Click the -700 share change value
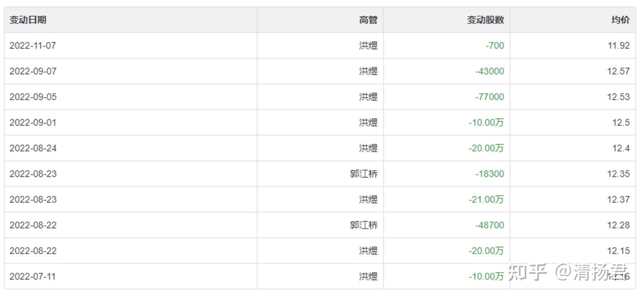 (x=495, y=46)
